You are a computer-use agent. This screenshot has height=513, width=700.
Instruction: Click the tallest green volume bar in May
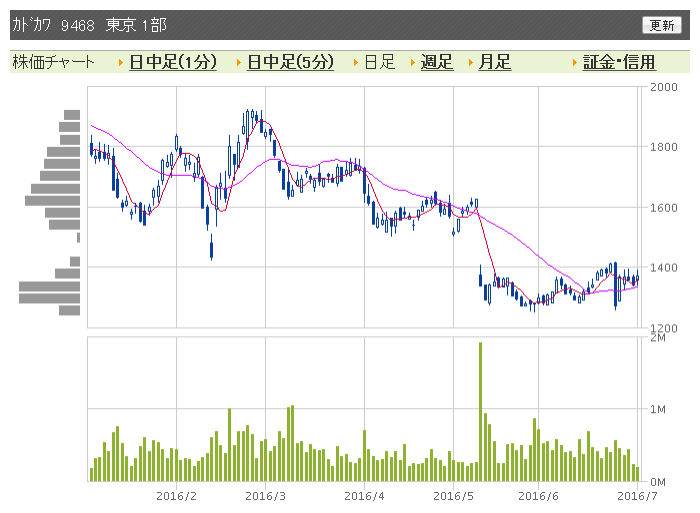pyautogui.click(x=480, y=412)
